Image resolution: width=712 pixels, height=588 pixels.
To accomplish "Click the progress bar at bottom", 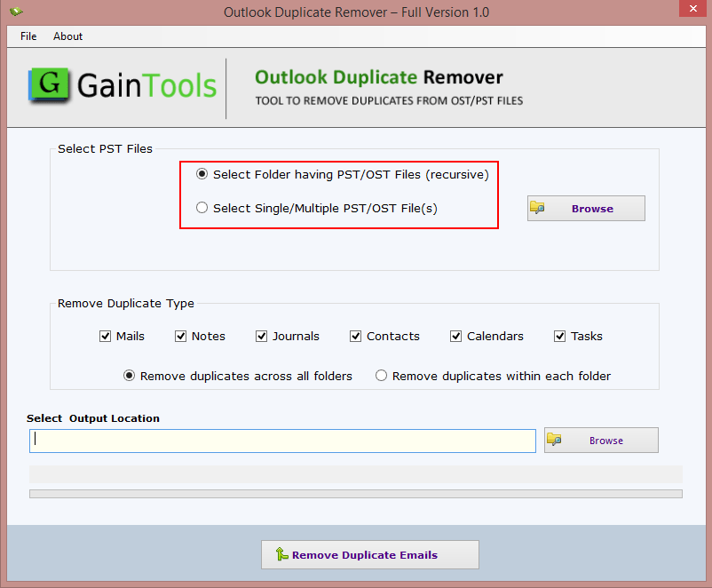I will tap(355, 494).
